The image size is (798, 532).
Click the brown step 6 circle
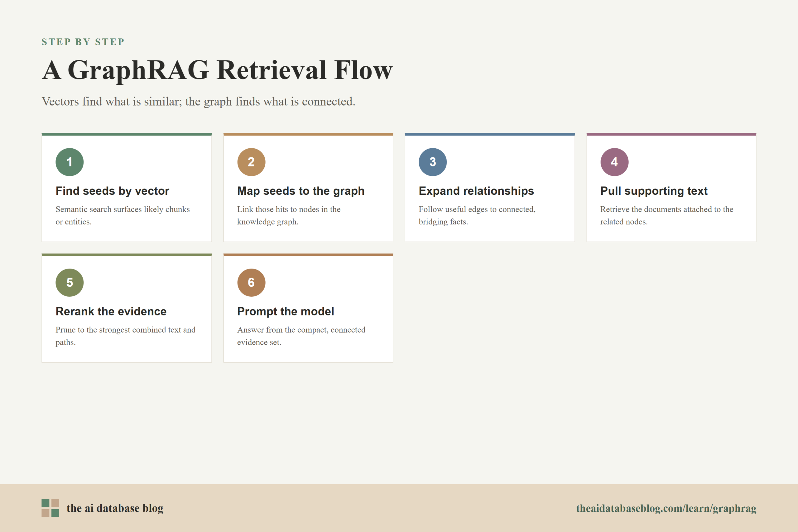[251, 283]
